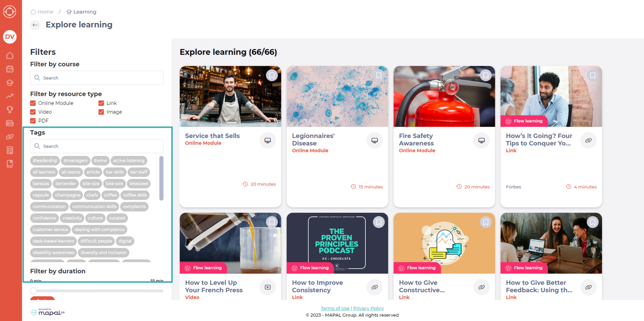This screenshot has height=321, width=644.
Task: Go back with the arrow beside Explore learning
Action: coord(35,25)
